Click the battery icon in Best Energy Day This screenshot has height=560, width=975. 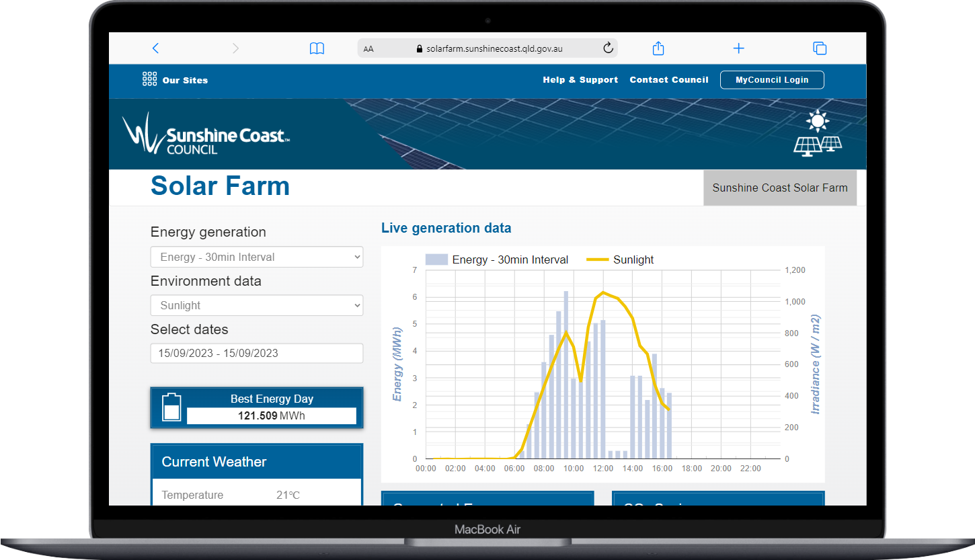(x=171, y=407)
